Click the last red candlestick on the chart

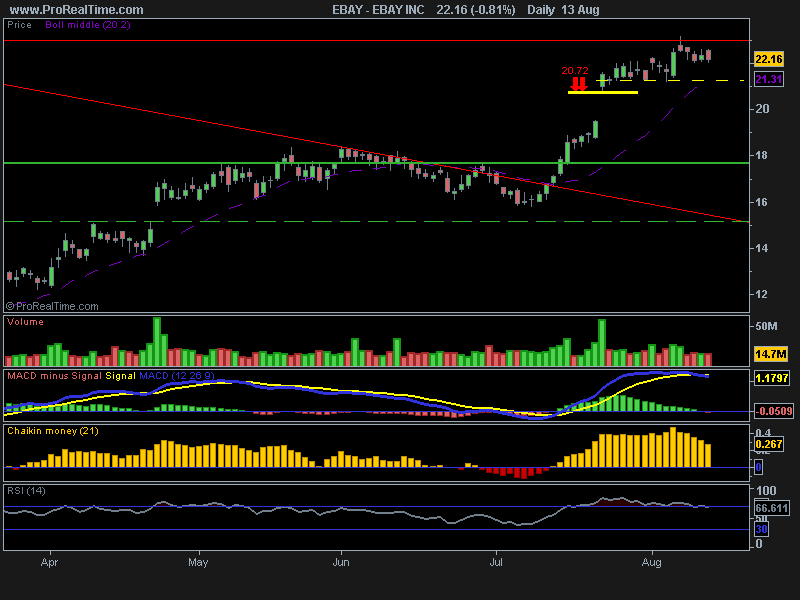[x=708, y=55]
